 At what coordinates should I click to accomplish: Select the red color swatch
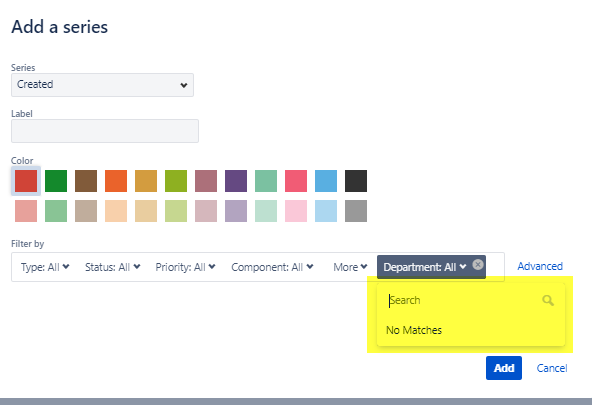point(26,181)
